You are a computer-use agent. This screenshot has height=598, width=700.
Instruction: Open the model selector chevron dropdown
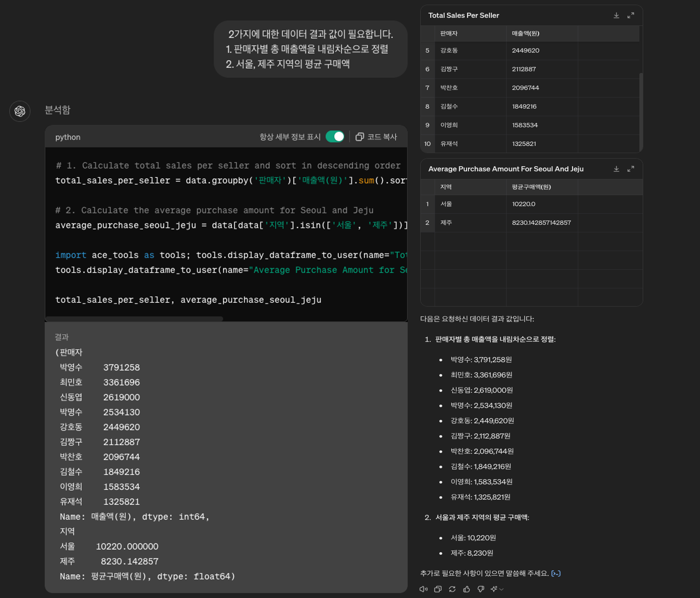502,589
